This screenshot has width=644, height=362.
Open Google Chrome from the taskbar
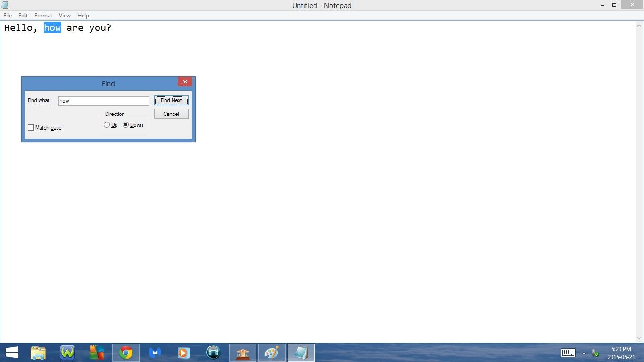[x=126, y=352]
